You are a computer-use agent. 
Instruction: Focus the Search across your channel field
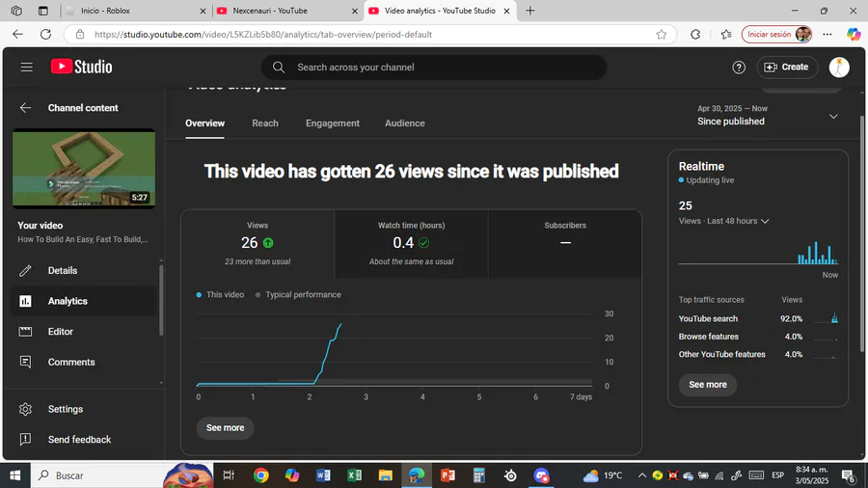point(433,67)
